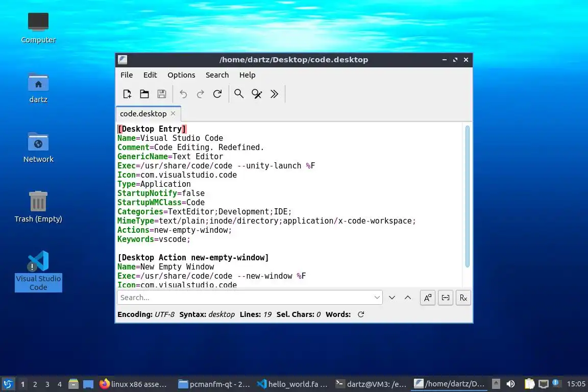588x392 pixels.
Task: Select the code.desktop tab
Action: click(x=143, y=114)
